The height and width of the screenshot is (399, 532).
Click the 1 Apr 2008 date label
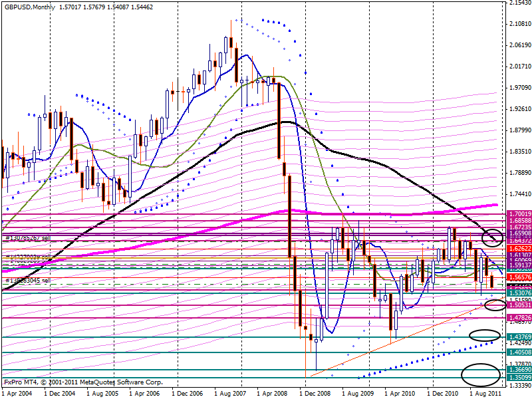(x=272, y=394)
